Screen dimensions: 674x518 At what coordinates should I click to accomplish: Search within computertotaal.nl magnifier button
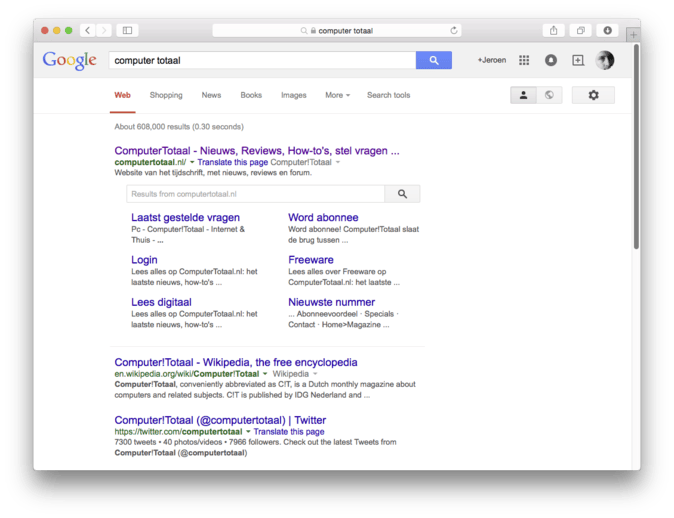click(402, 194)
